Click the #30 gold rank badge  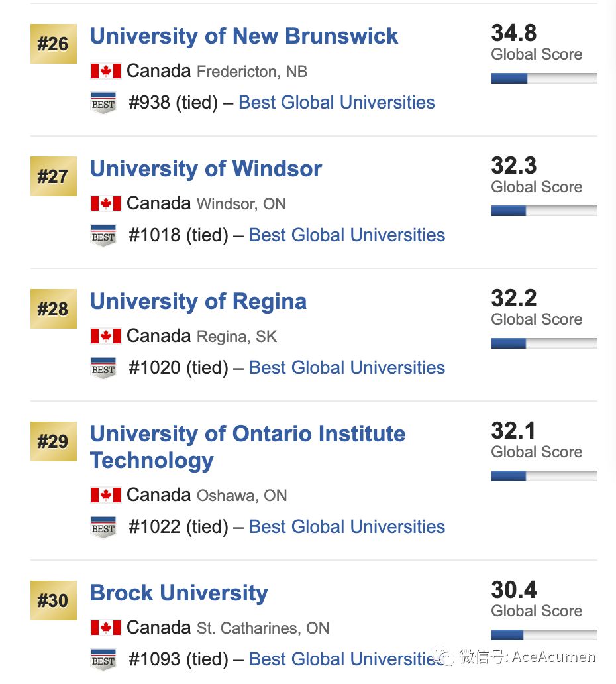click(54, 600)
